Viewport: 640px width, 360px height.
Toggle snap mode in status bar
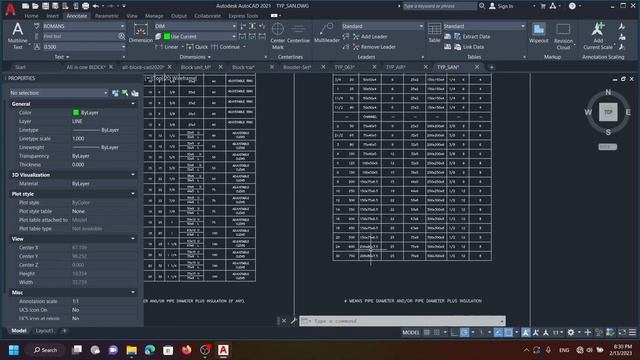click(x=437, y=333)
